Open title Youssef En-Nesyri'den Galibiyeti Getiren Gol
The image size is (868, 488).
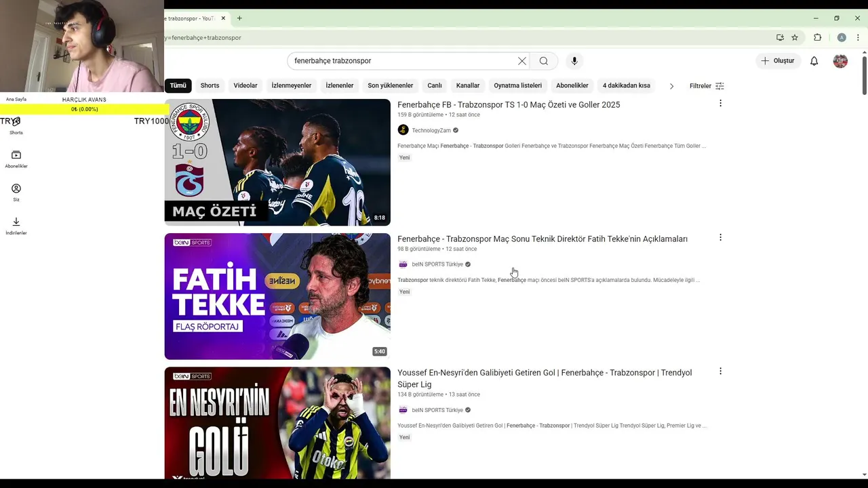click(545, 378)
